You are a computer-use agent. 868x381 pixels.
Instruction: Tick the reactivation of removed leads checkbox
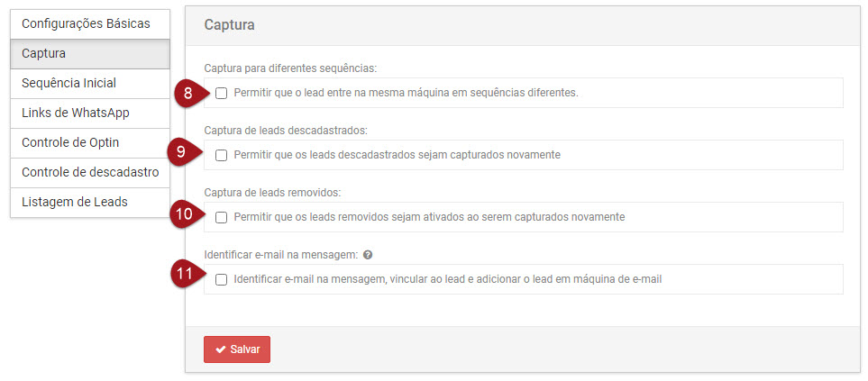221,217
